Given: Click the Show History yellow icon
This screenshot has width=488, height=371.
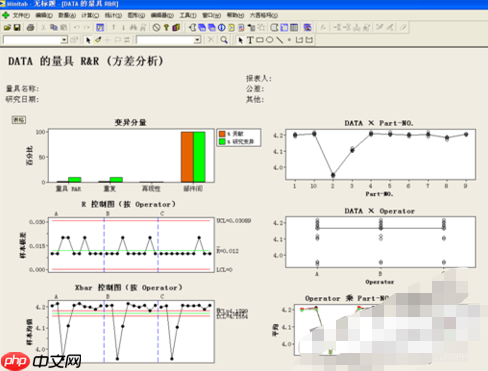Looking at the screenshot, I should pos(231,27).
